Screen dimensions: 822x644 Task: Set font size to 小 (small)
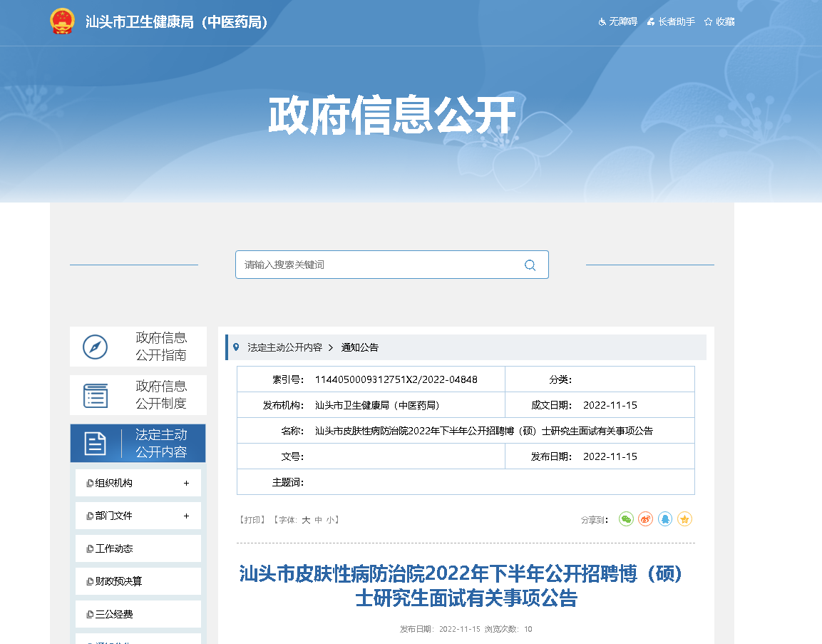(x=331, y=520)
